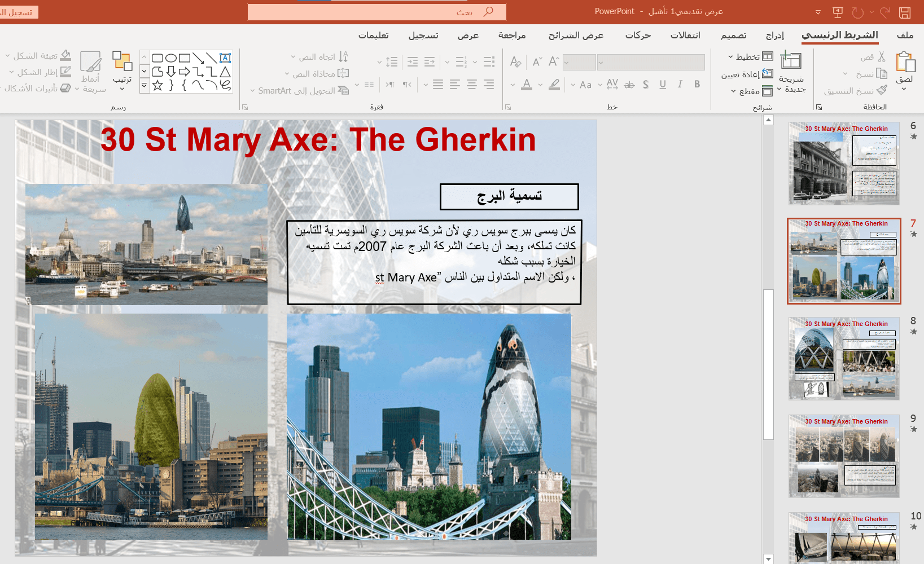
Task: Open the Arrange (ترتيب) menu
Action: pos(122,70)
